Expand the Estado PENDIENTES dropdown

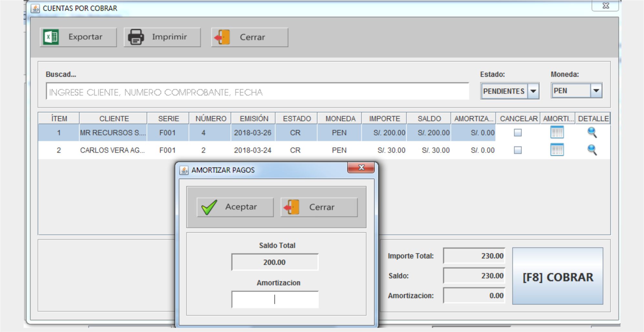(533, 91)
